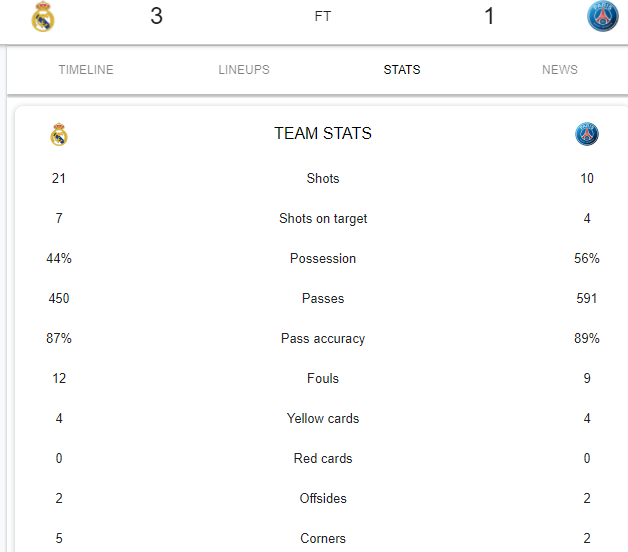
Task: Click the Shots stat label
Action: (323, 178)
